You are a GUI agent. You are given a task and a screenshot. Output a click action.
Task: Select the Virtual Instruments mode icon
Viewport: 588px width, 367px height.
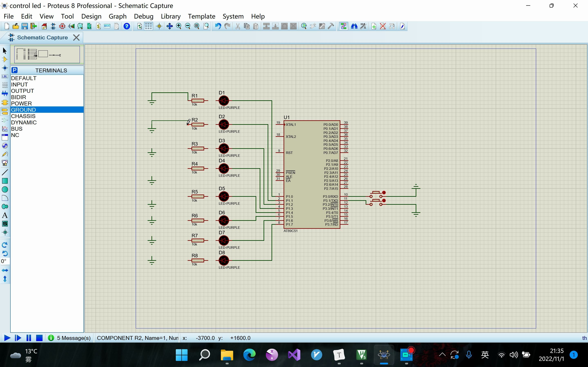tap(5, 163)
